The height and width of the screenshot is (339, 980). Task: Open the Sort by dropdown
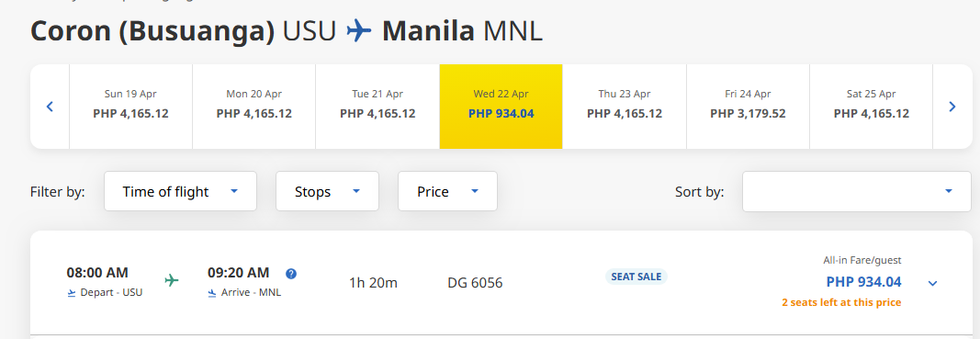857,191
